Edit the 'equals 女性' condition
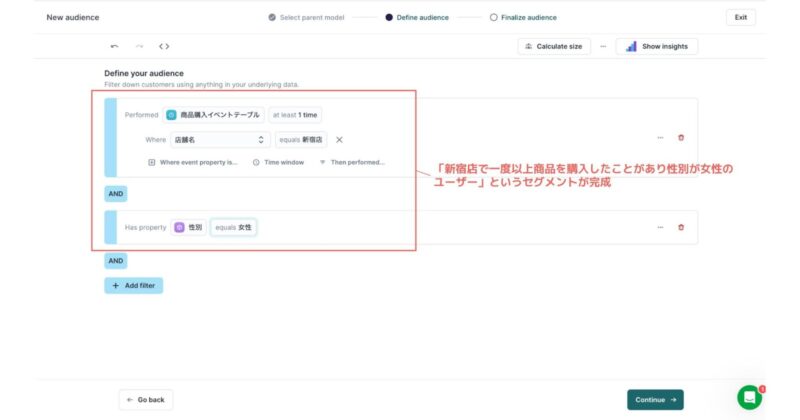The image size is (800, 420). [233, 227]
